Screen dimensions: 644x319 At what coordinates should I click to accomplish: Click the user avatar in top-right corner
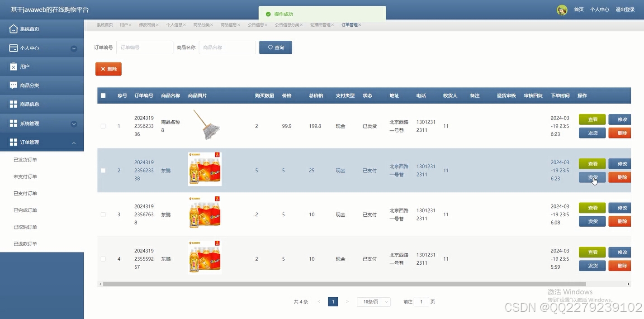tap(562, 10)
